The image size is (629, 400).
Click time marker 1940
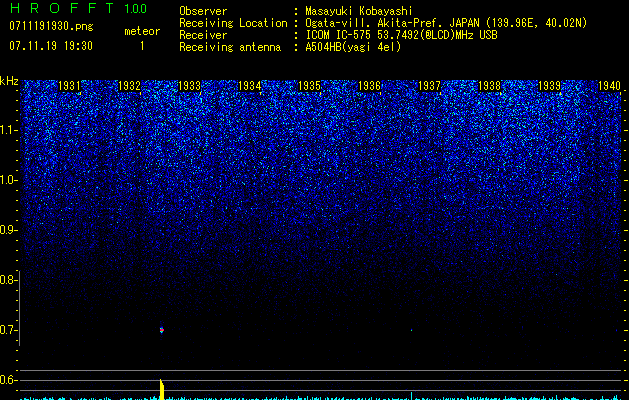[x=609, y=86]
